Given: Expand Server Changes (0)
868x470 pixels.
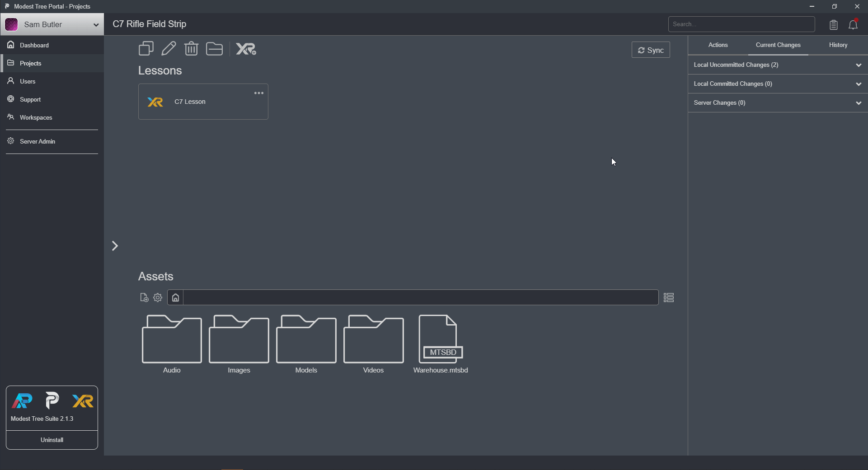Looking at the screenshot, I should [x=778, y=103].
